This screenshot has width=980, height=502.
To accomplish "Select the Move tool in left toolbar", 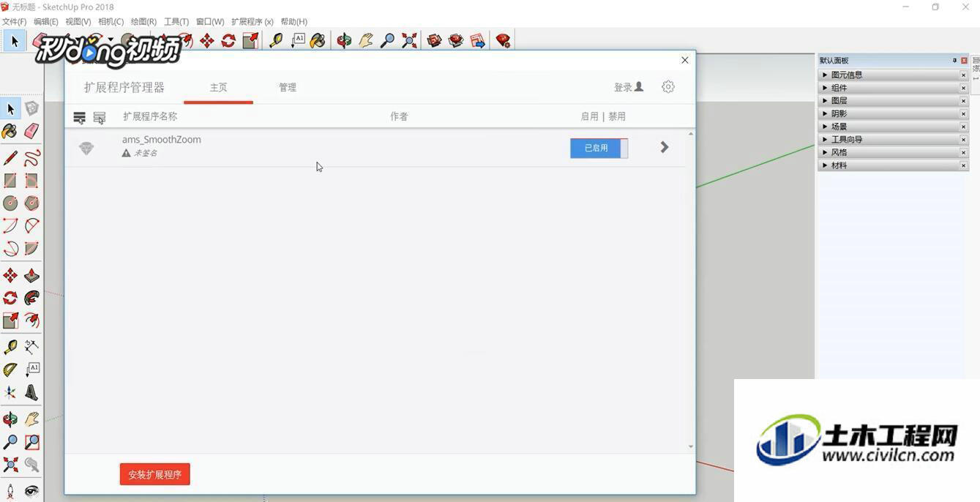I will click(10, 276).
